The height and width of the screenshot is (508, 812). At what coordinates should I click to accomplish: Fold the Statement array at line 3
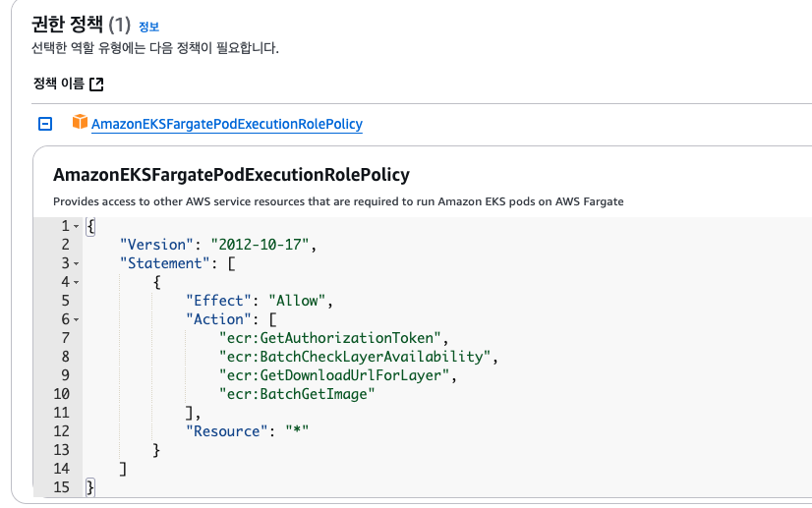pos(76,263)
